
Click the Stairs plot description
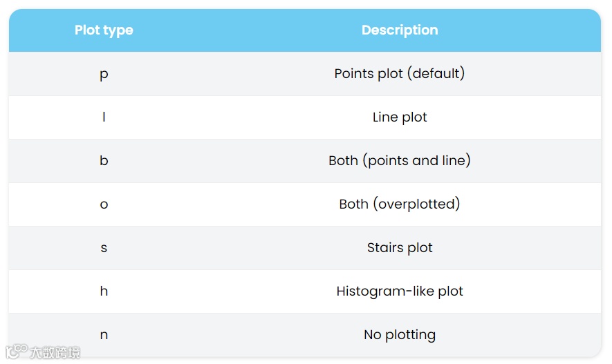400,247
